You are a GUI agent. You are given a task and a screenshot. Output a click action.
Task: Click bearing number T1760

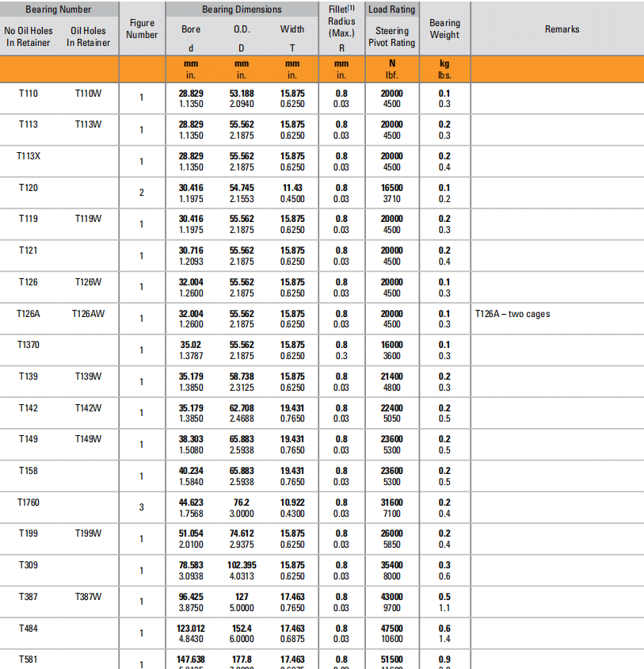click(29, 503)
